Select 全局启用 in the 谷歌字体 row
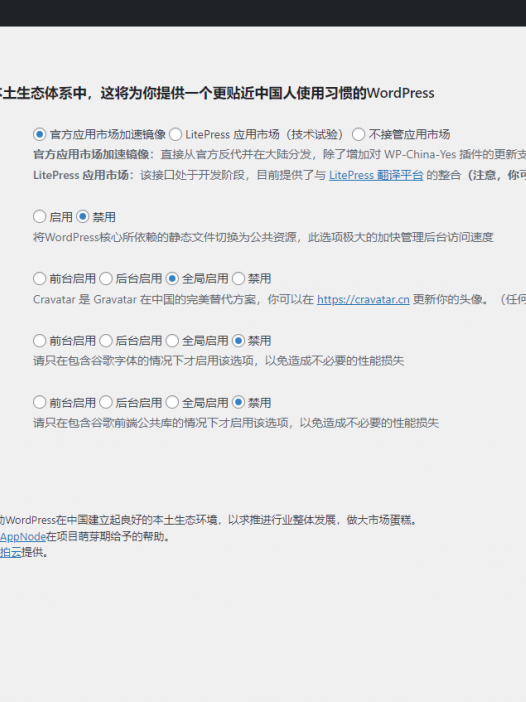Screen dimensions: 526x702 point(172,341)
